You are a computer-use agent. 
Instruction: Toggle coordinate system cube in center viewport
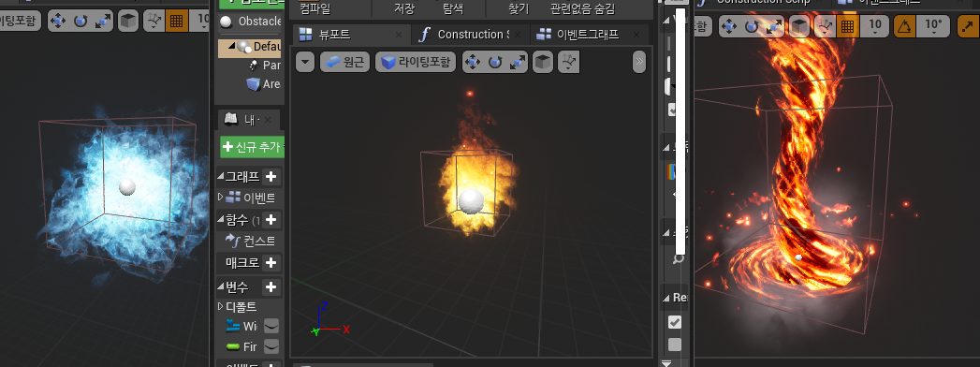543,63
